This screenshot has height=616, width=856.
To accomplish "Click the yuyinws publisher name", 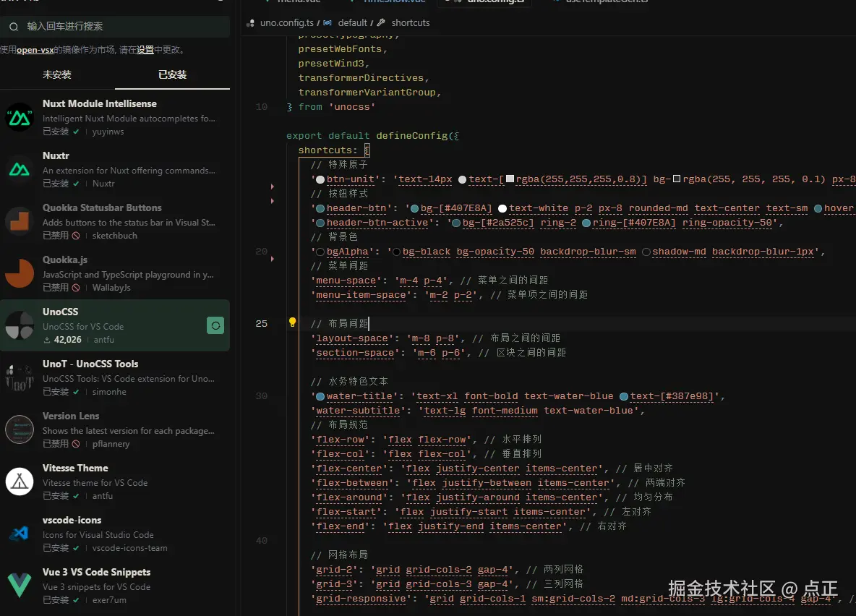I will tap(108, 132).
